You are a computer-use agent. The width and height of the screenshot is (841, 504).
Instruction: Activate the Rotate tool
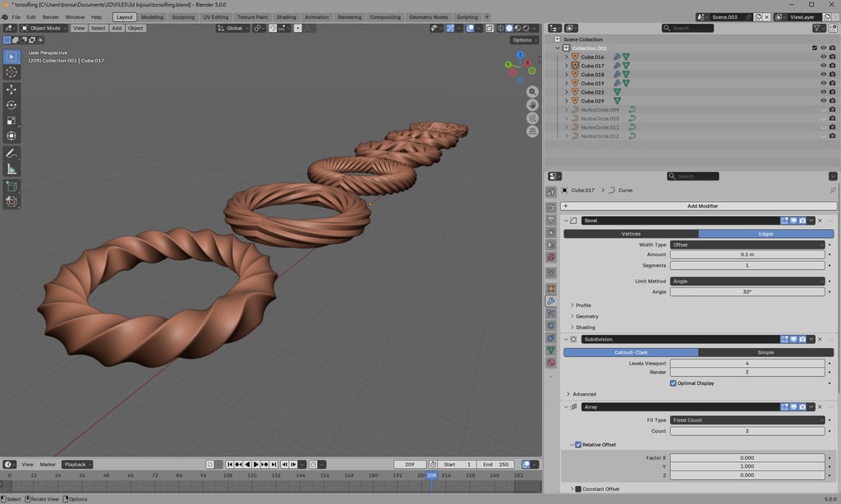tap(11, 105)
